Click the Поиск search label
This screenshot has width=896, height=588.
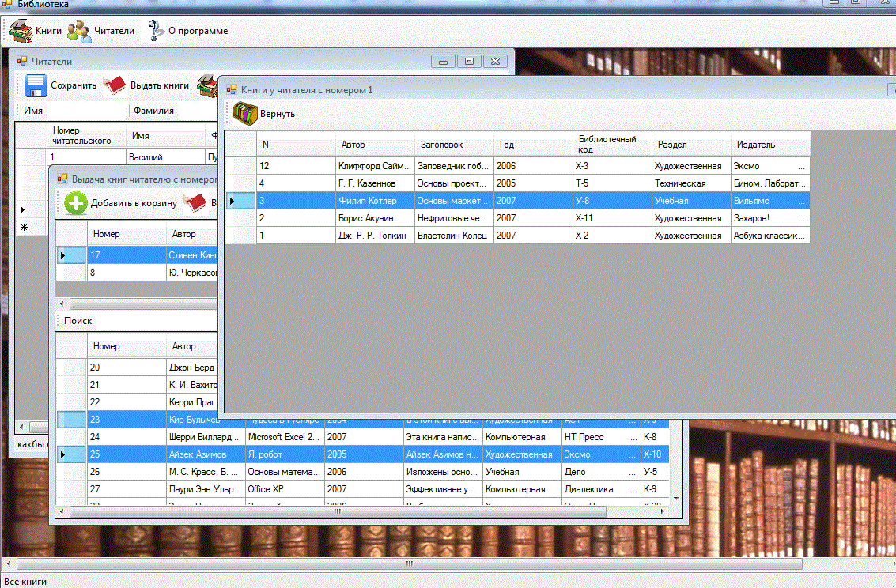click(x=78, y=321)
